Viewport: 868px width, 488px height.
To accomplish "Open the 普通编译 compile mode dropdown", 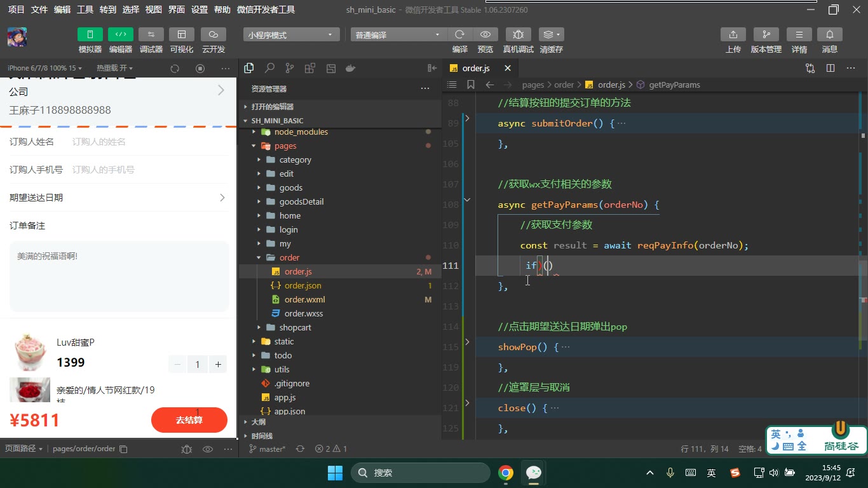I will 398,35.
